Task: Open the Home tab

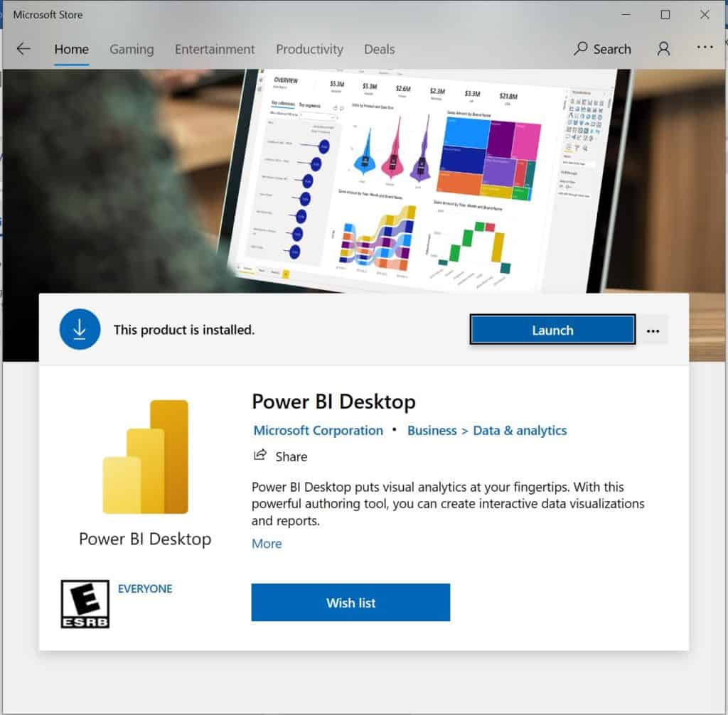Action: tap(72, 49)
